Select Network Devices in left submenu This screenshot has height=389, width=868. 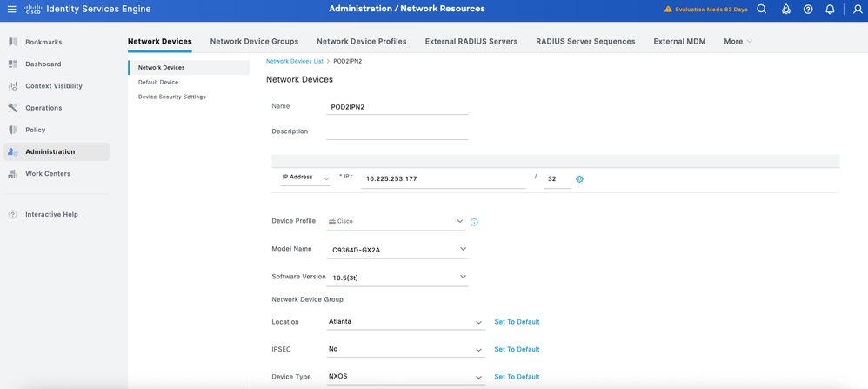[x=189, y=68]
